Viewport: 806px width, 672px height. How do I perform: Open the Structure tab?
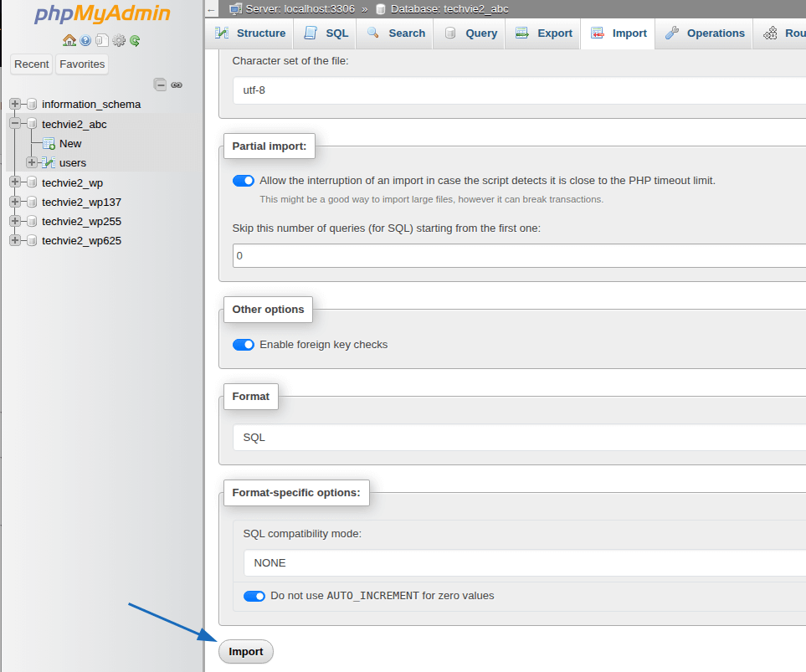coord(250,33)
